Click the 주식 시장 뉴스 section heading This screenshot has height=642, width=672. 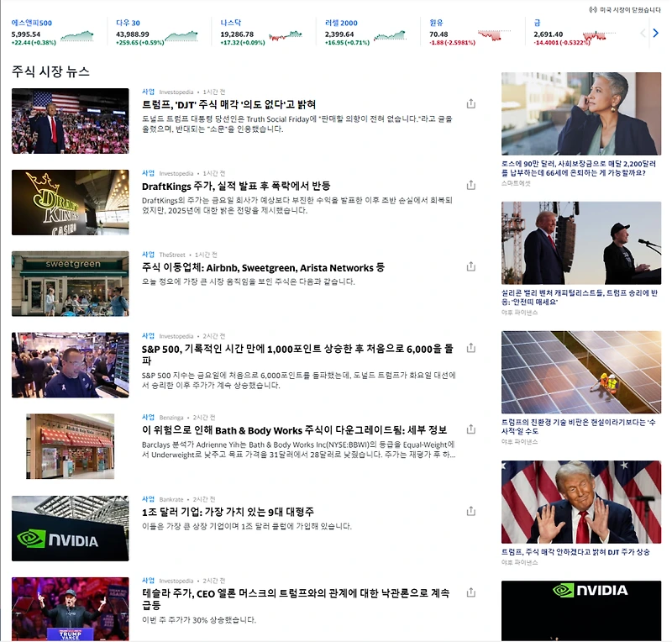[50, 71]
